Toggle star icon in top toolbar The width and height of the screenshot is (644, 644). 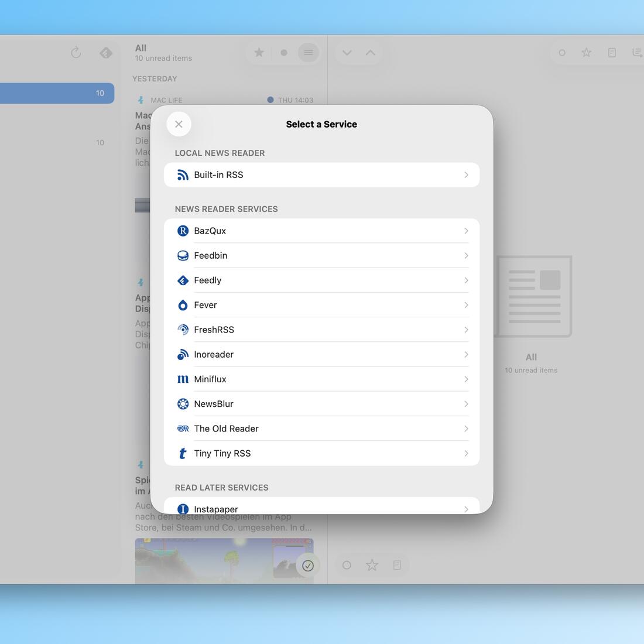(x=587, y=53)
